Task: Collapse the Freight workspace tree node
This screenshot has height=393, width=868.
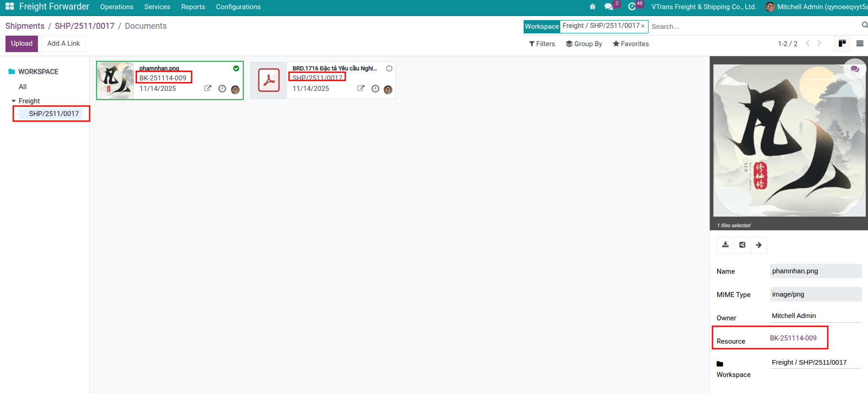Action: pos(14,101)
